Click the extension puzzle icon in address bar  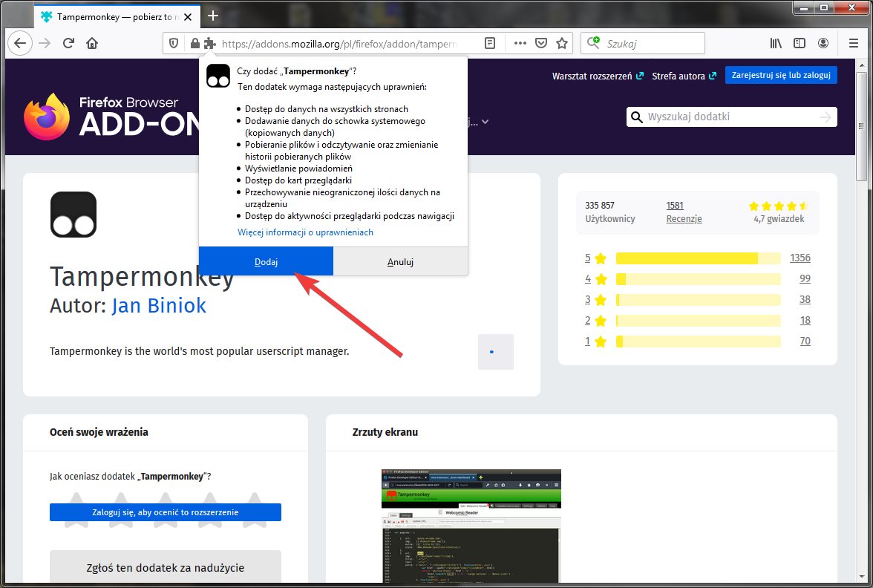[x=209, y=43]
